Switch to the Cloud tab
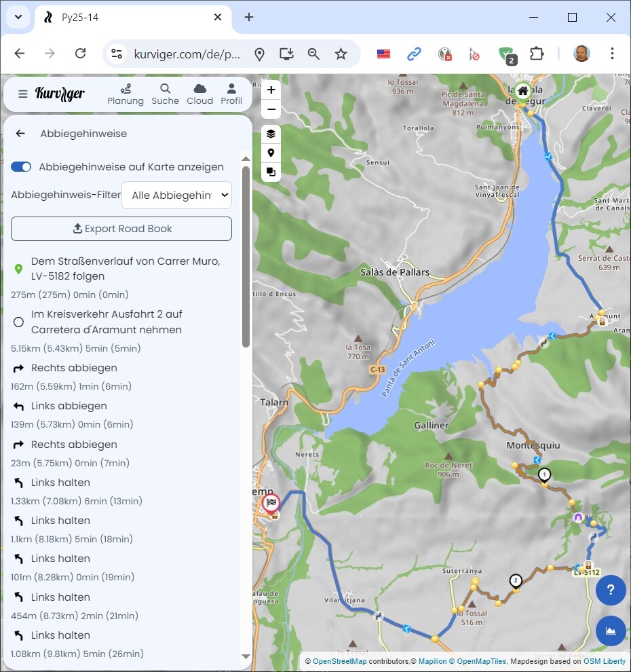This screenshot has height=672, width=631. pos(199,94)
